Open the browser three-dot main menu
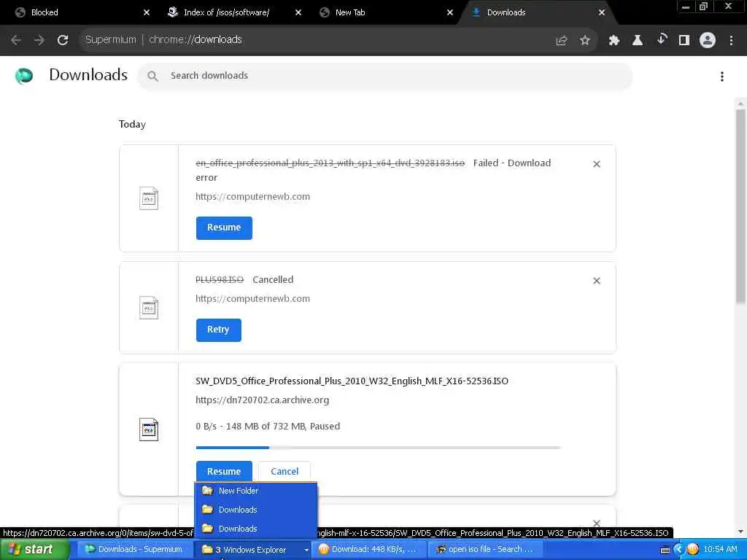 pos(731,41)
